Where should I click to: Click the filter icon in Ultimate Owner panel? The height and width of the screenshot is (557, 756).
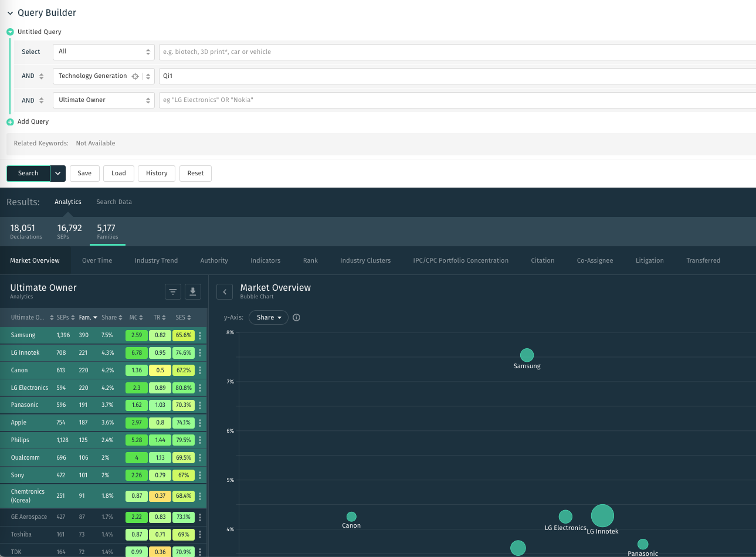pyautogui.click(x=173, y=291)
